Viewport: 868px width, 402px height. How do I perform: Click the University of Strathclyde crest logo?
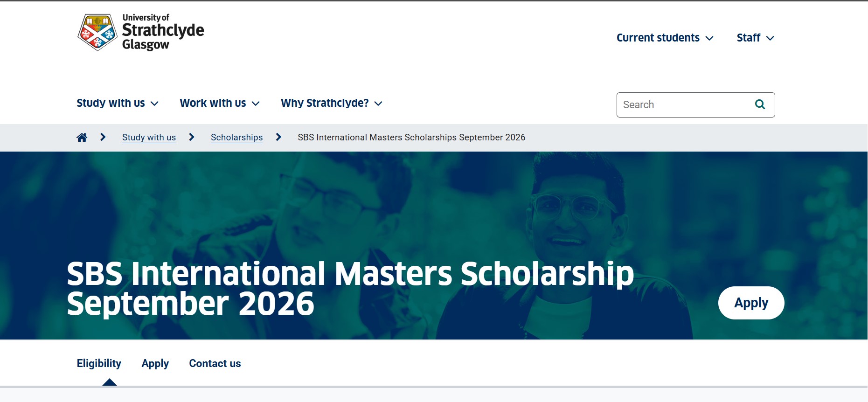97,31
